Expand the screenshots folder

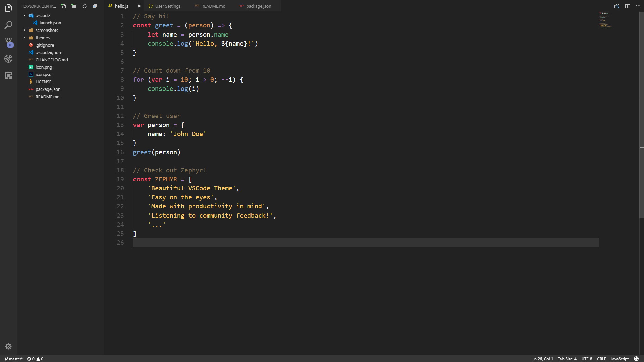click(x=47, y=30)
